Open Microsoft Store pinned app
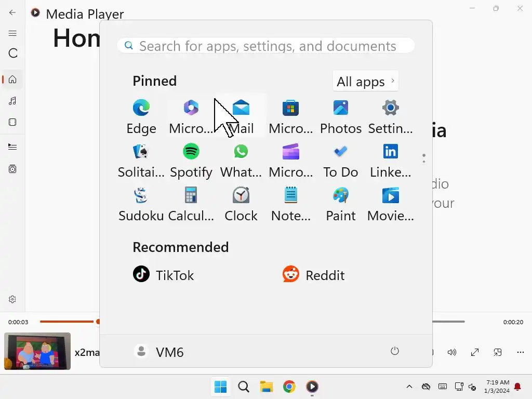 (291, 117)
